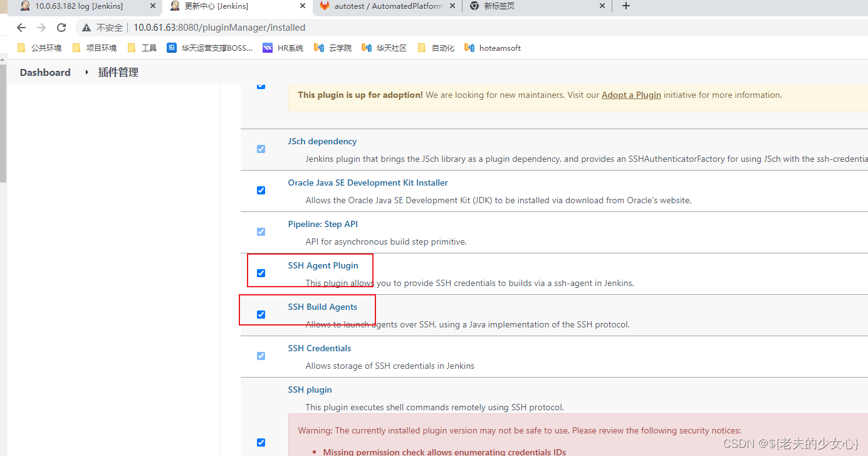Open the insecure connection warning icon
Viewport: 868px width, 456px height.
(x=86, y=28)
